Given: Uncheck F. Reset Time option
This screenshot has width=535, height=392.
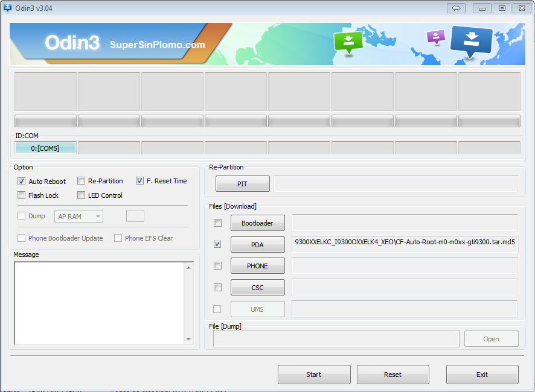Looking at the screenshot, I should 139,181.
